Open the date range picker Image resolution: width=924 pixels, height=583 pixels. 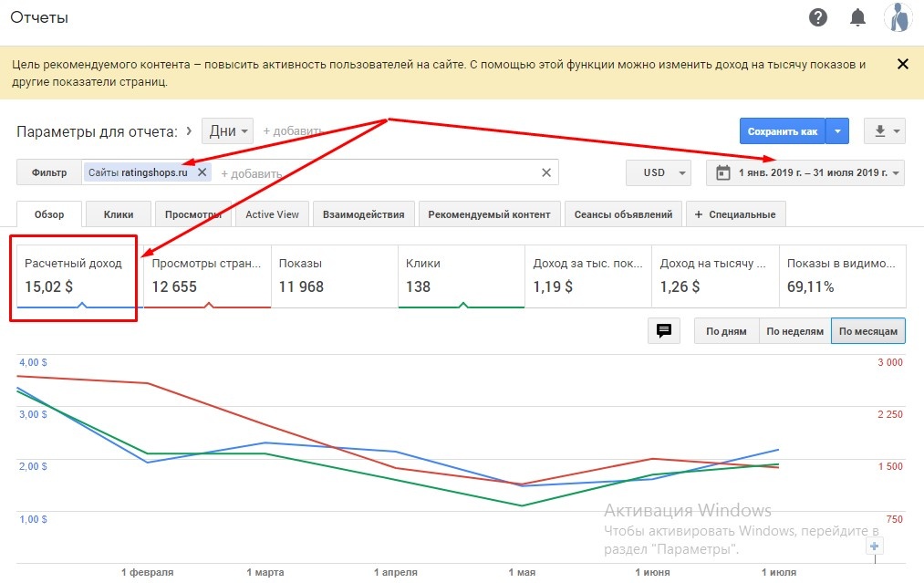pyautogui.click(x=805, y=172)
